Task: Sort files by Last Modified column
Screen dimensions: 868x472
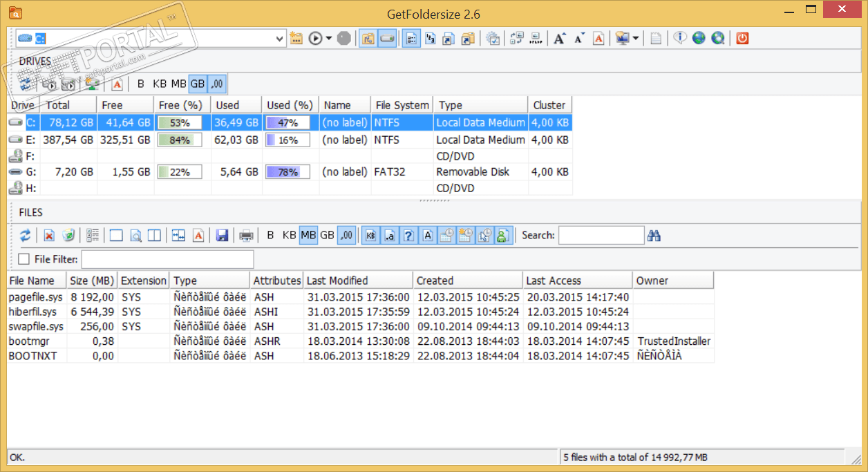Action: (x=359, y=281)
